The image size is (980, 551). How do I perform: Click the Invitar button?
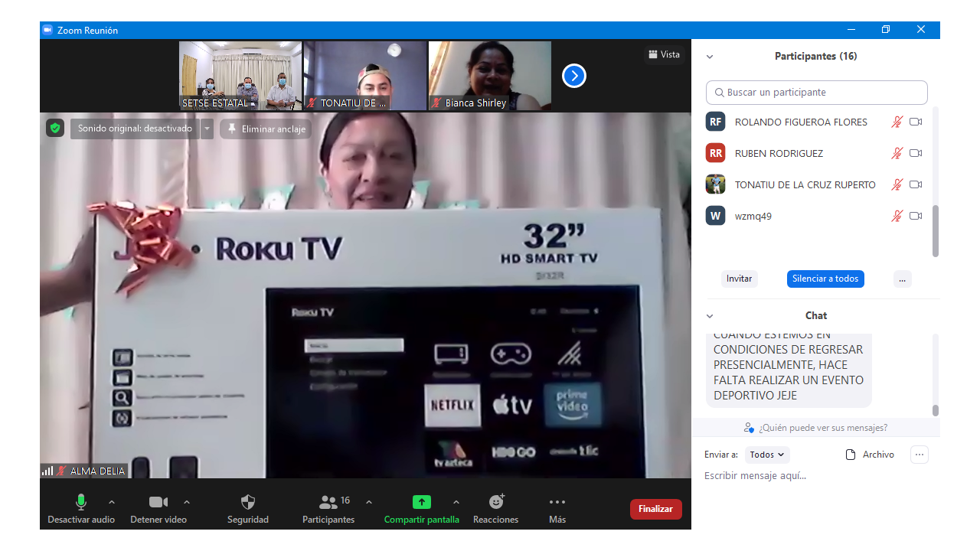[740, 279]
